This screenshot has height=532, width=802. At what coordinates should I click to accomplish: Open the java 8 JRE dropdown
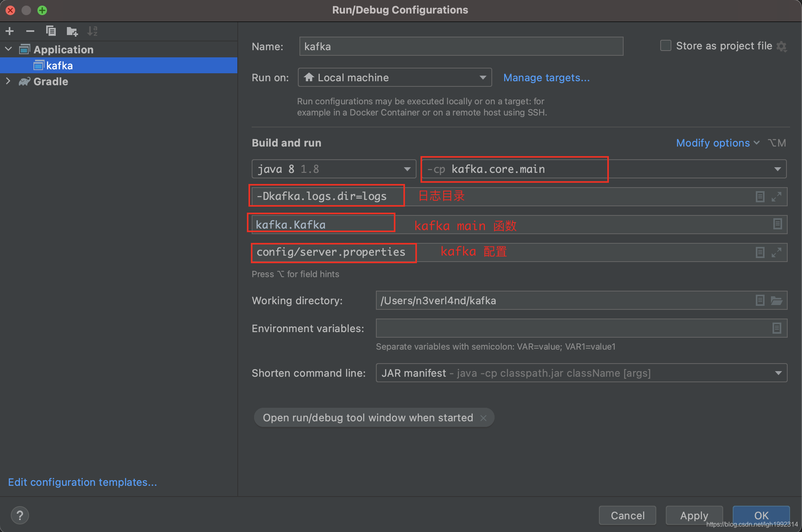(334, 169)
